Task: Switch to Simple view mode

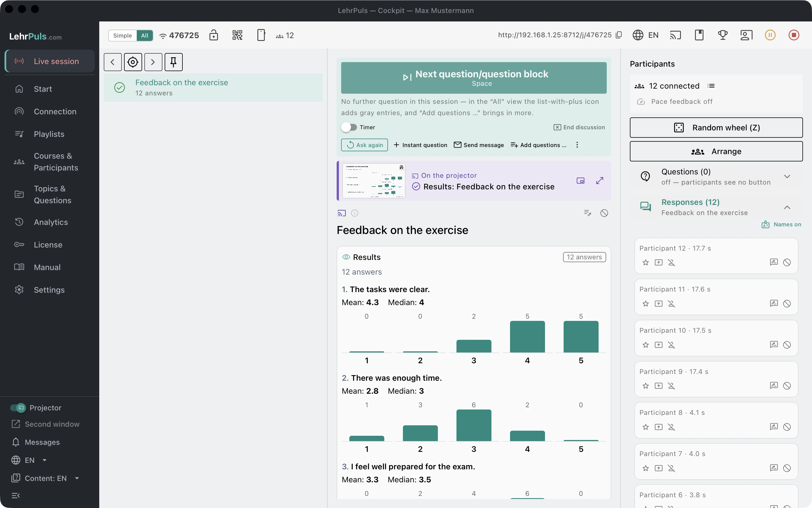Action: [122, 36]
